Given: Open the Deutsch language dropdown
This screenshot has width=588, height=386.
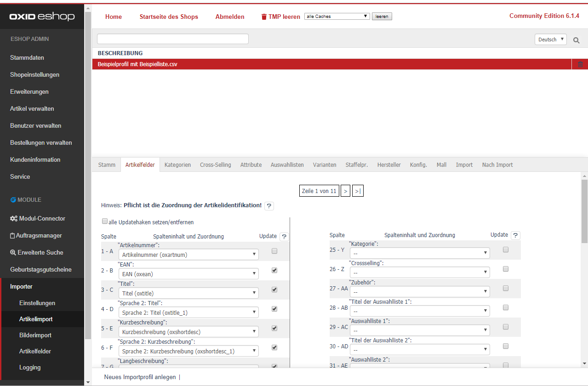Looking at the screenshot, I should (550, 40).
